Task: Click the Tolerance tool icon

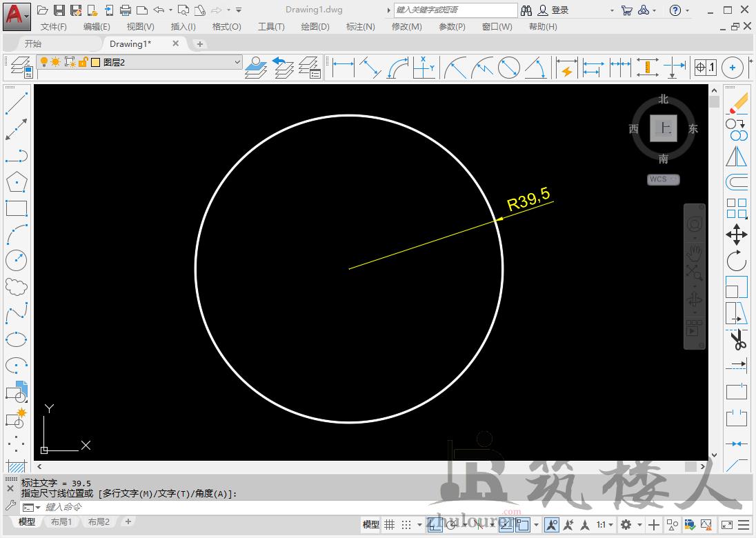Action: tap(706, 68)
